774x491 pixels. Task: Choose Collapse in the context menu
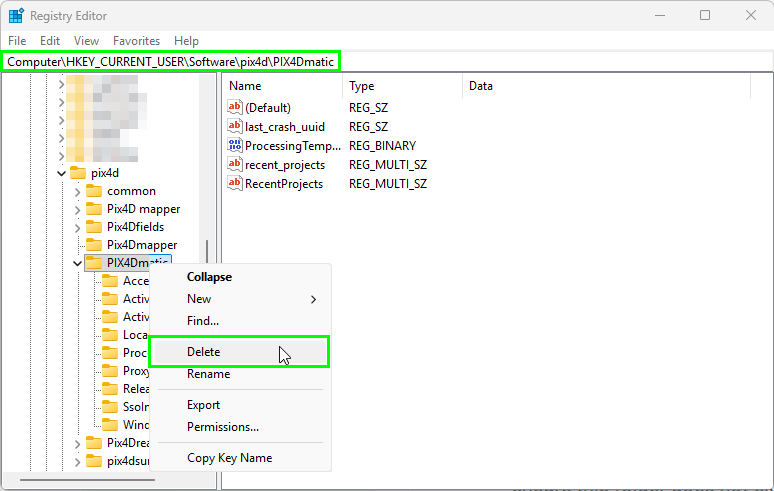coord(239,277)
